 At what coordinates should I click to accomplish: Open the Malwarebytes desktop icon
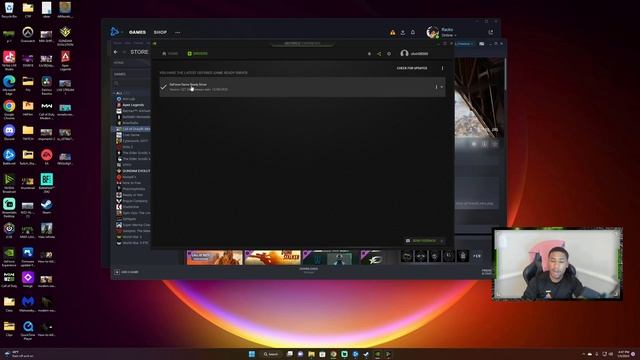click(x=28, y=304)
